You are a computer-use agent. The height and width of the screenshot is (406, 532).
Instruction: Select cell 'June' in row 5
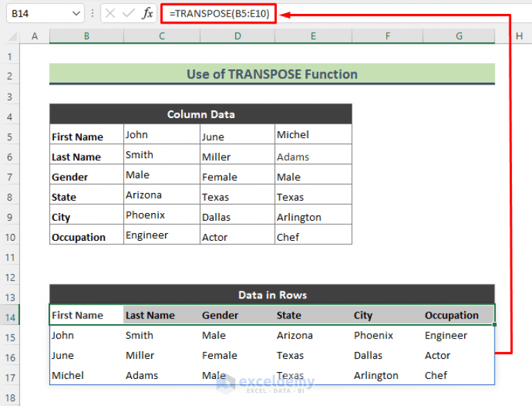pyautogui.click(x=237, y=135)
